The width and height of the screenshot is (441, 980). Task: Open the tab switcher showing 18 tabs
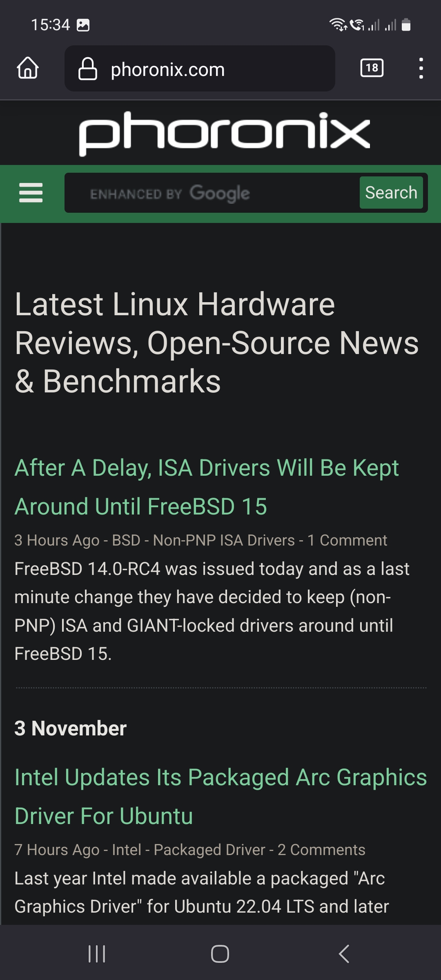pos(372,68)
